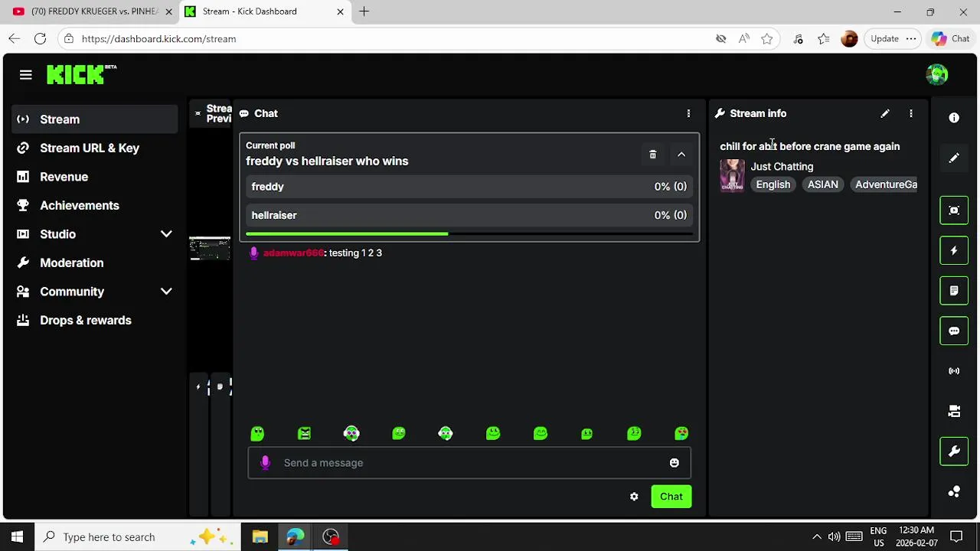Insert the first green quick emote
This screenshot has height=551, width=980.
(x=257, y=434)
